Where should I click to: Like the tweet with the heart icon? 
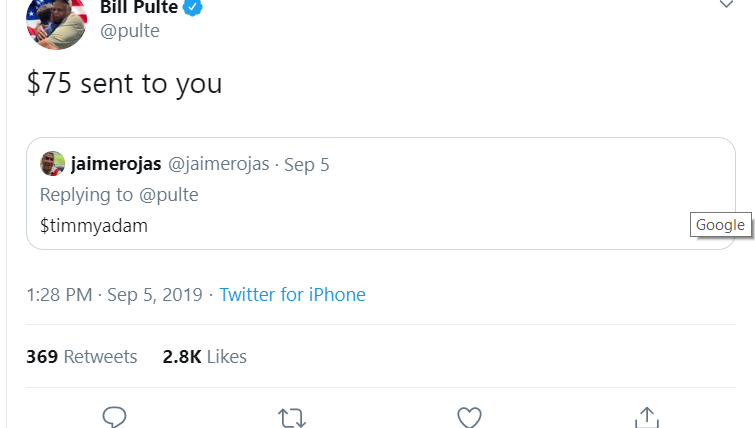click(469, 417)
